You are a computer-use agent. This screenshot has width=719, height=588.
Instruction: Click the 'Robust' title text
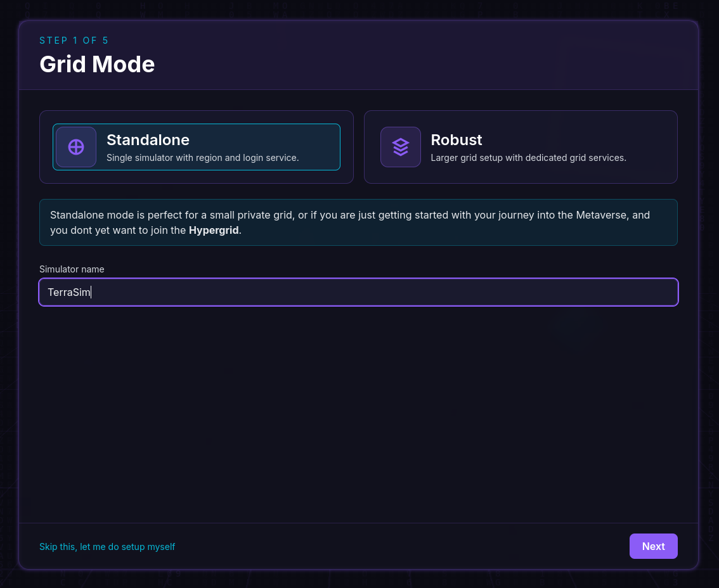[457, 140]
